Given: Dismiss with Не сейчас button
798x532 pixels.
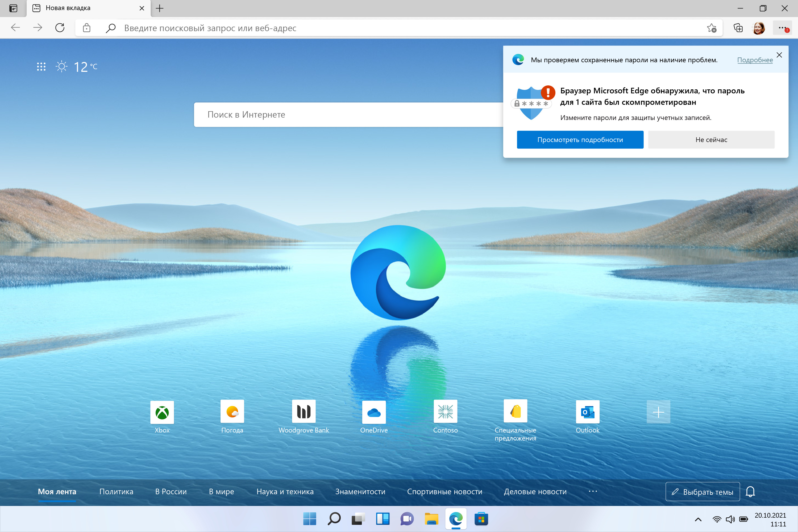Looking at the screenshot, I should click(x=711, y=140).
